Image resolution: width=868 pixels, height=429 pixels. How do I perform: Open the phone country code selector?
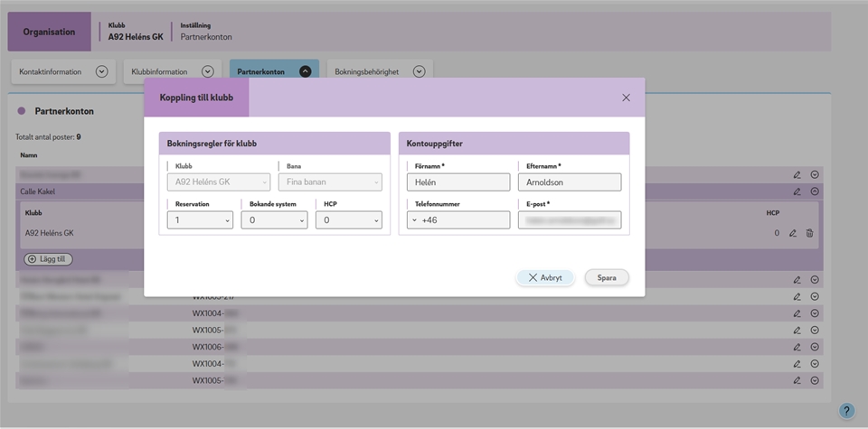[x=414, y=219]
